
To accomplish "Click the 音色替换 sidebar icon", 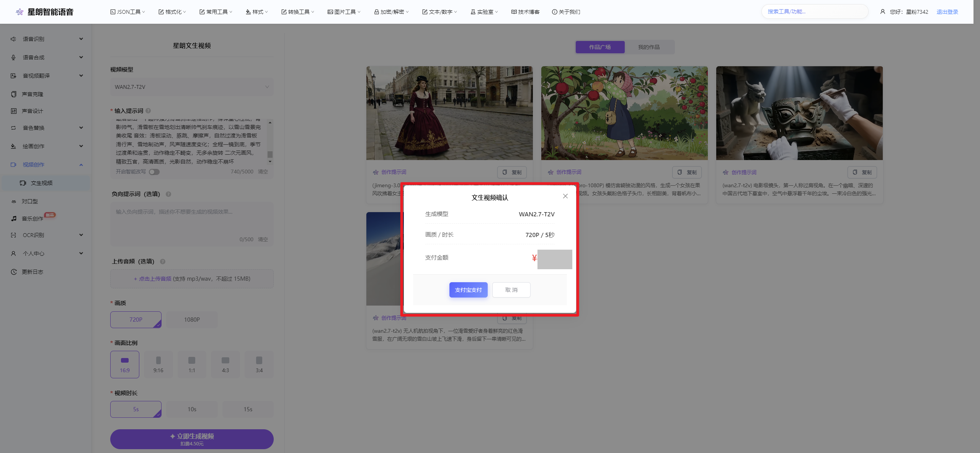I will click(13, 128).
